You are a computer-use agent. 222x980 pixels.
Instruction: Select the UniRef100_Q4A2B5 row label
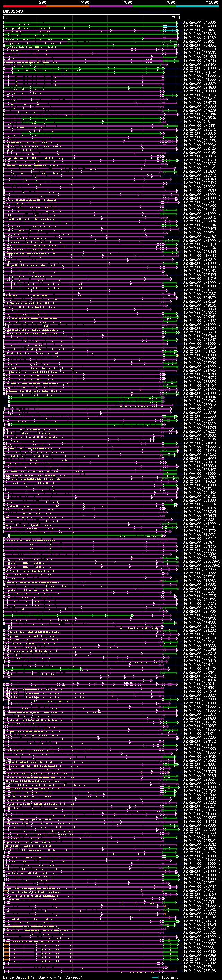pyautogui.click(x=199, y=60)
